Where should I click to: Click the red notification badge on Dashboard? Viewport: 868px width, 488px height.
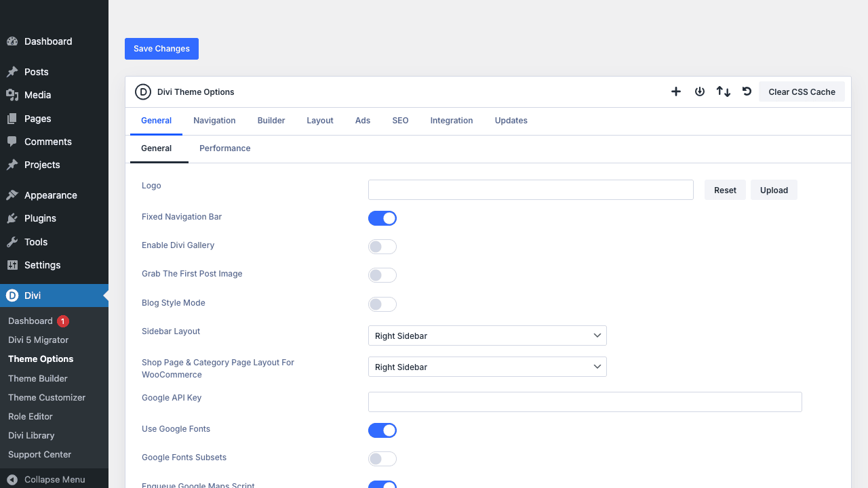click(63, 321)
